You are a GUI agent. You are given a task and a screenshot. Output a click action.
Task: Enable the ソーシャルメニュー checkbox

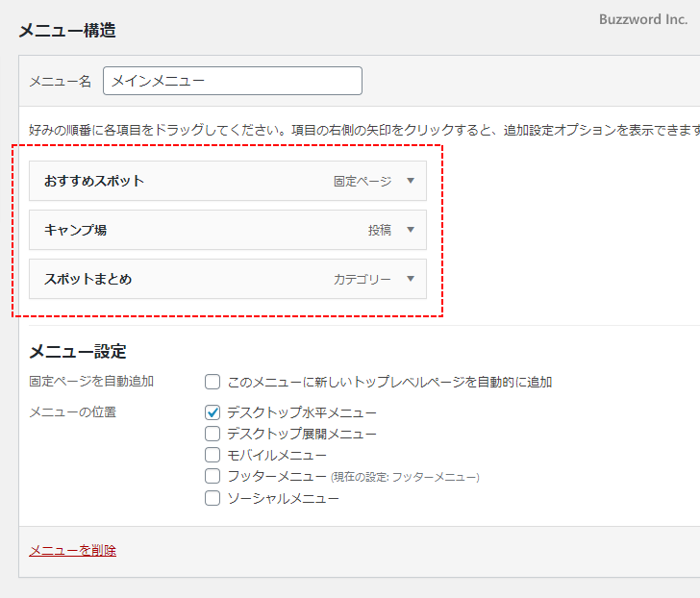(x=212, y=498)
